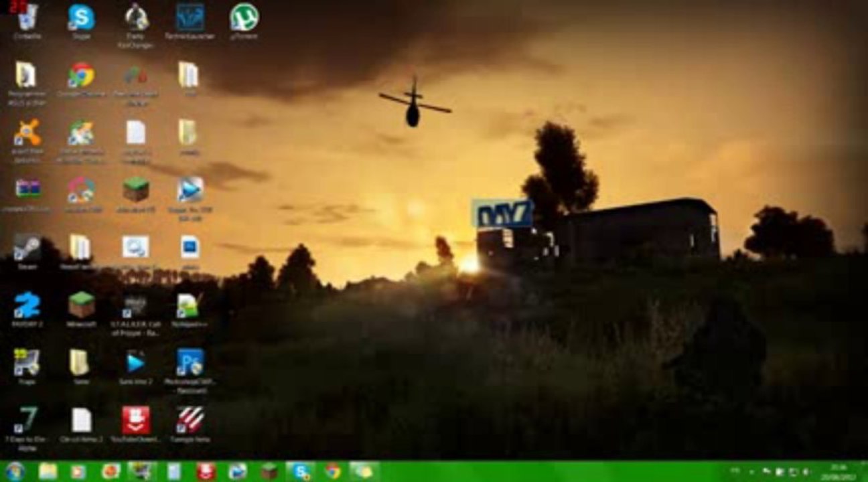Image resolution: width=868 pixels, height=482 pixels.
Task: Open the PAYDAY 2 desktop shortcut
Action: [x=27, y=305]
